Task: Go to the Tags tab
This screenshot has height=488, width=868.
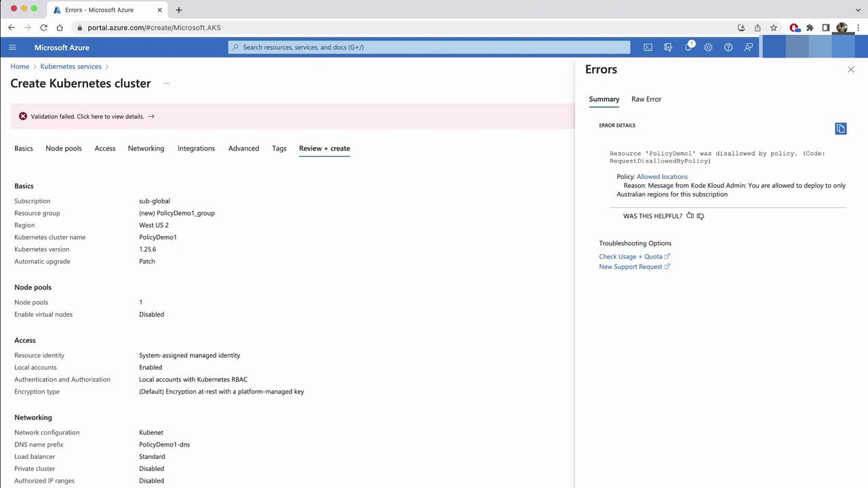Action: (x=279, y=148)
